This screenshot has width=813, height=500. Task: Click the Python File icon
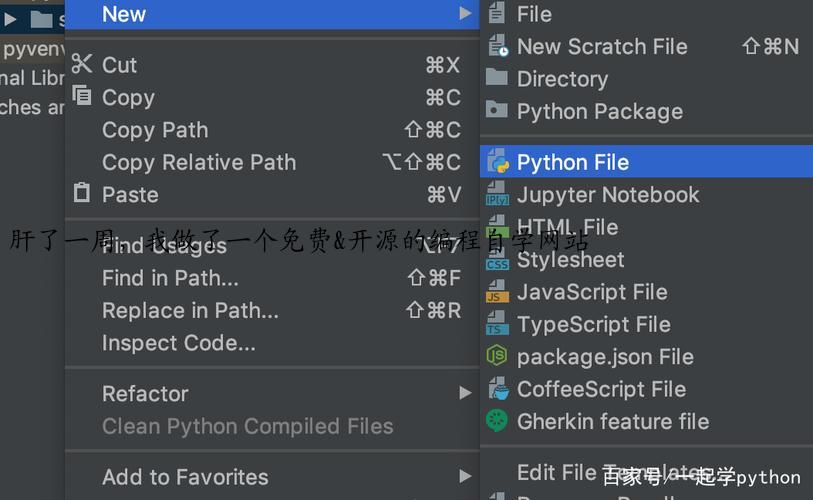point(497,163)
